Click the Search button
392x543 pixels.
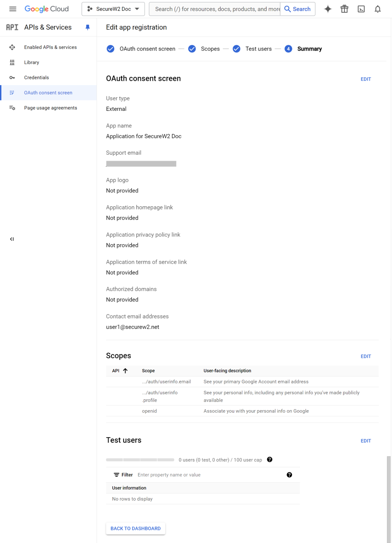[297, 9]
